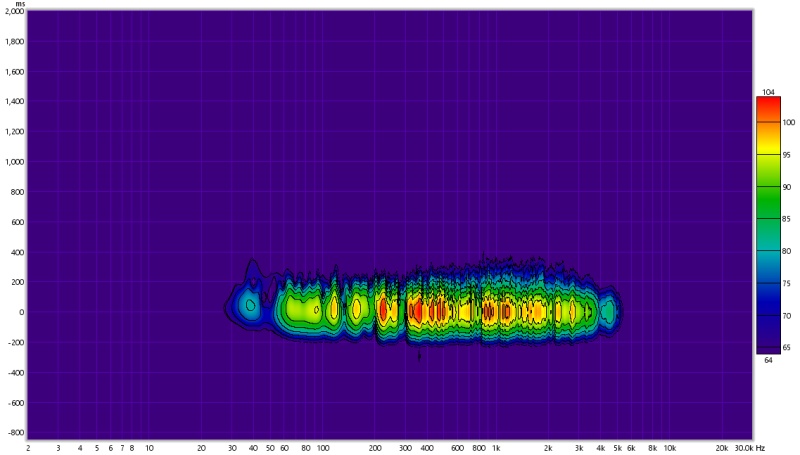Click the "1,000" time axis label

[x=14, y=162]
